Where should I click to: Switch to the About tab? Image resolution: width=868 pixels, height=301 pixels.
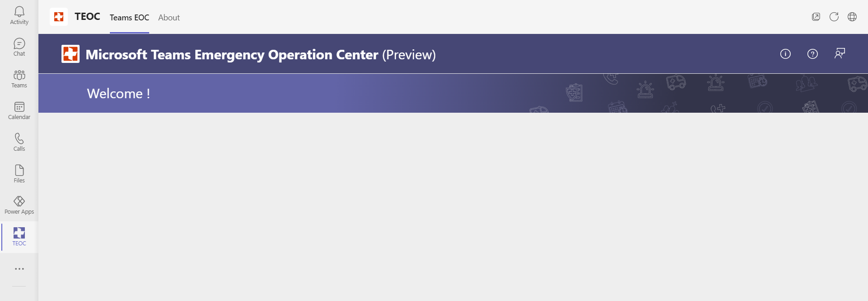[x=169, y=17]
